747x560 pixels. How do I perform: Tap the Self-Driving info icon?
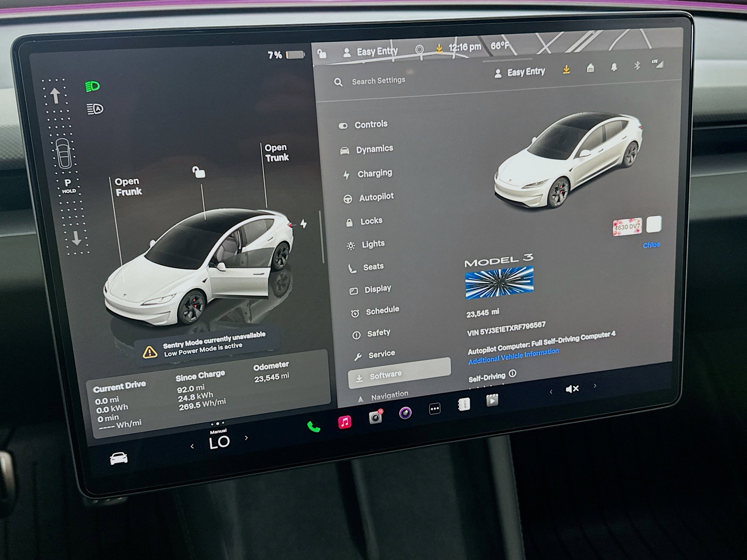click(x=512, y=373)
